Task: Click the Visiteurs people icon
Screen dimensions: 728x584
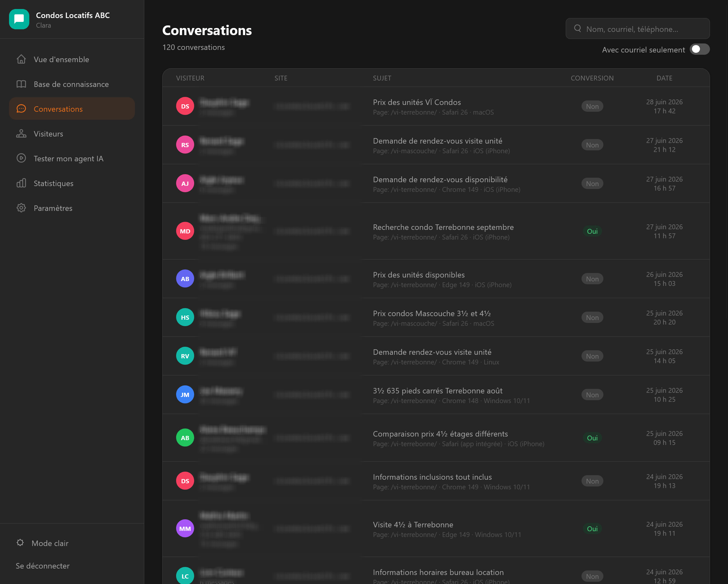Action: point(21,134)
